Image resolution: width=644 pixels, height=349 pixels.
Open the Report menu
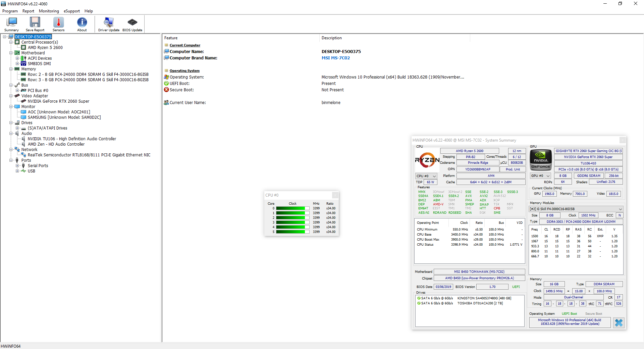[28, 11]
